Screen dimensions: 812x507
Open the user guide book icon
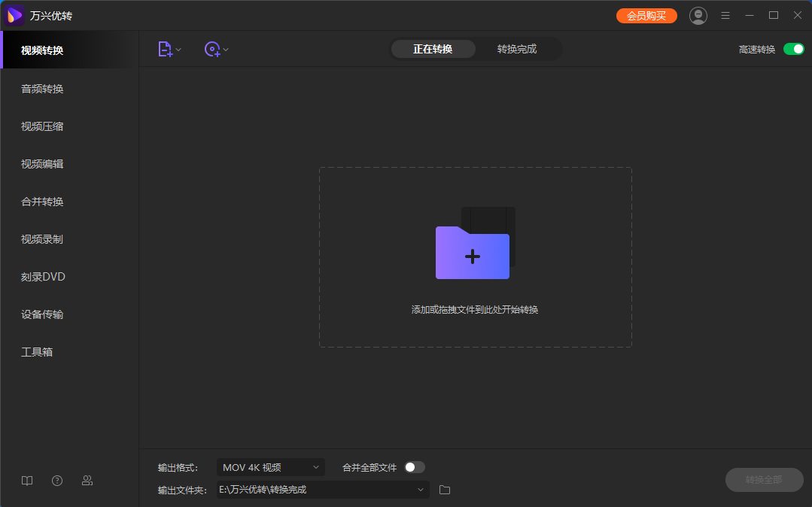[x=27, y=481]
